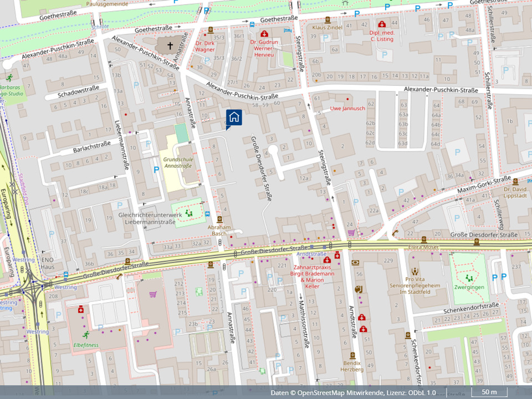This screenshot has height=399, width=532.
Task: Click the church cross icon near Annastraße
Action: [169, 44]
